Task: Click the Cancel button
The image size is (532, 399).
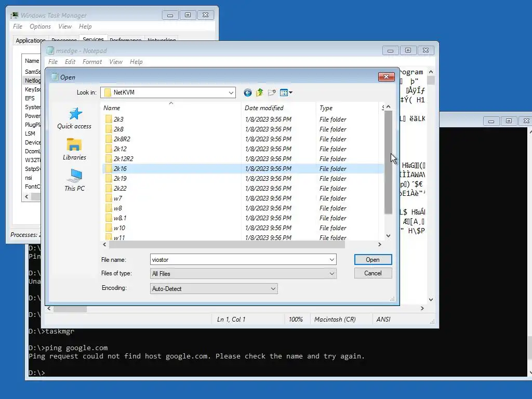Action: pyautogui.click(x=373, y=273)
